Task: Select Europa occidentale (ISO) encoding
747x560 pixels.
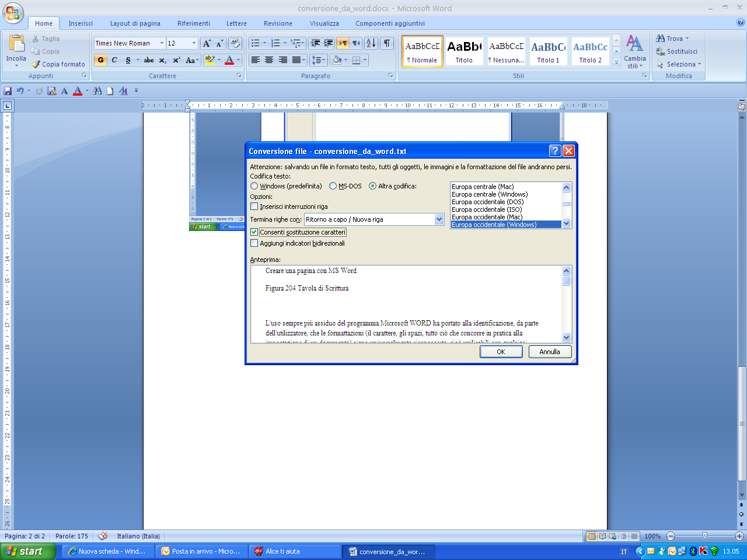Action: (x=505, y=209)
